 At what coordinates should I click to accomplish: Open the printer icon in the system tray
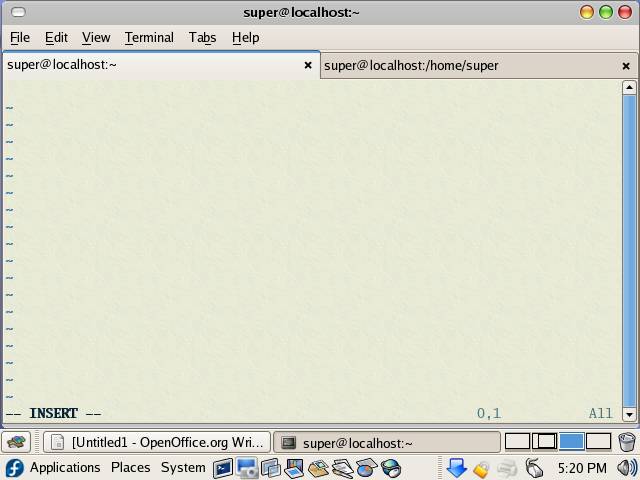tap(507, 468)
